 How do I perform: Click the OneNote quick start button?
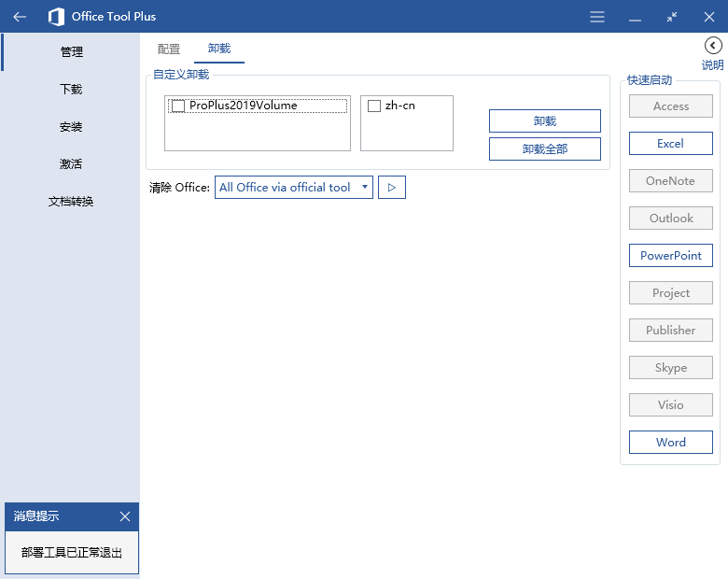(x=671, y=181)
